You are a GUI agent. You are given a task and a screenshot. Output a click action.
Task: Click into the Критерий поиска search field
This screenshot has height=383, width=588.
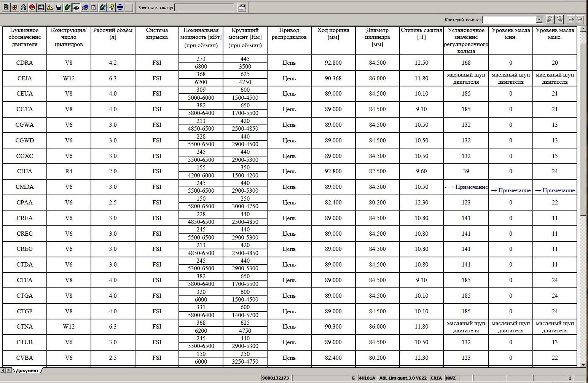pos(509,19)
